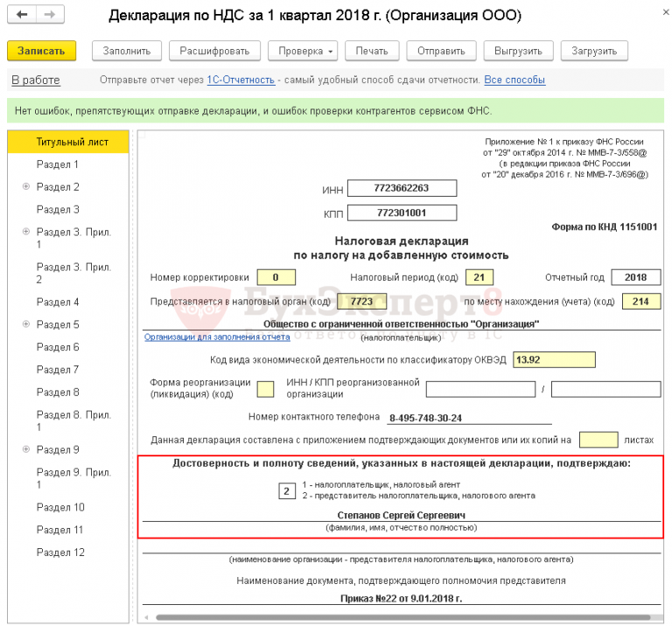Open the В работе status link
This screenshot has height=626, width=672.
[36, 80]
